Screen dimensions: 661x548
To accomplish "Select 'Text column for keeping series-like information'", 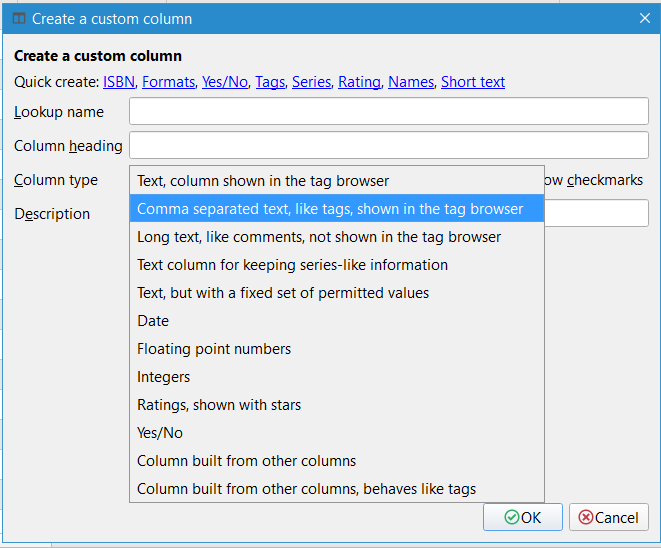I will tap(292, 265).
